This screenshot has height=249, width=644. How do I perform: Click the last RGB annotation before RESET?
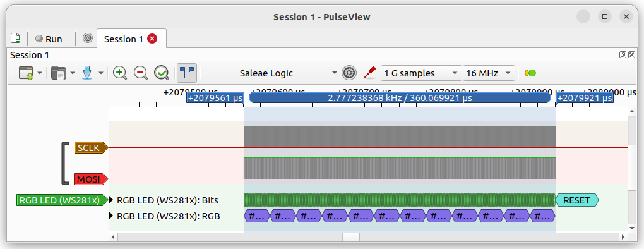click(542, 216)
